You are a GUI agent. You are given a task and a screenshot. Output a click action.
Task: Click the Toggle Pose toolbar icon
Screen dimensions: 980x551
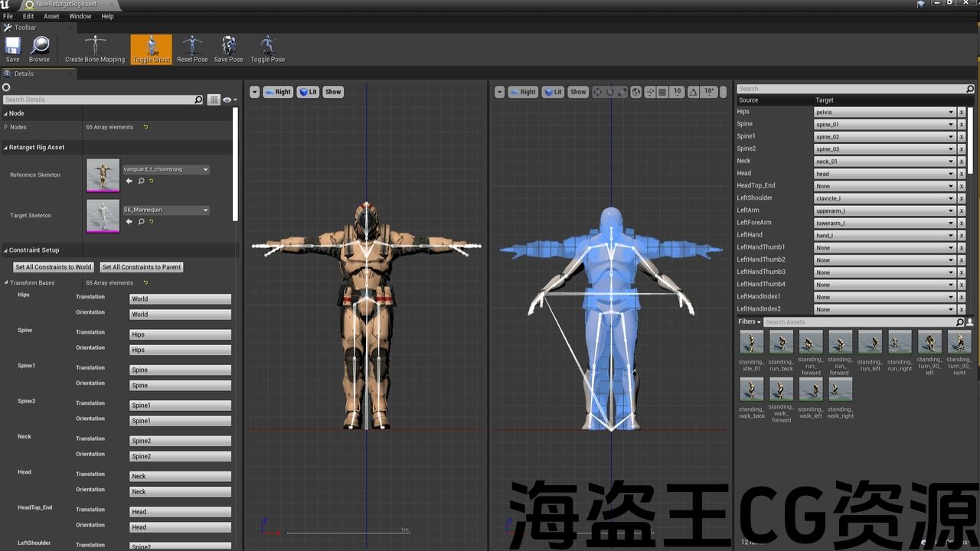[267, 48]
